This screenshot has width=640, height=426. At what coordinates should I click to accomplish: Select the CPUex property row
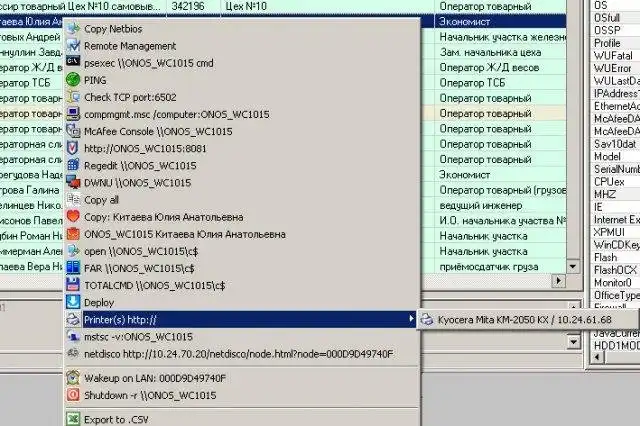click(x=615, y=182)
